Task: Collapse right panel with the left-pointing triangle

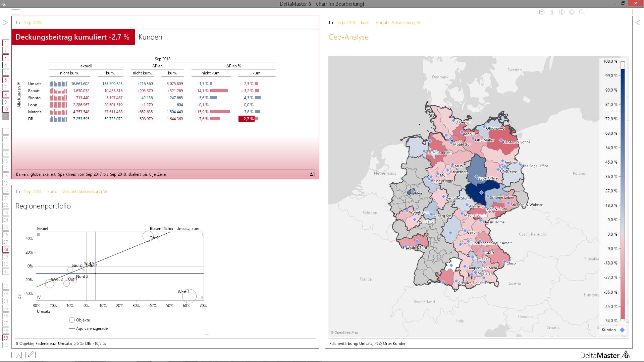Action: 638,23
